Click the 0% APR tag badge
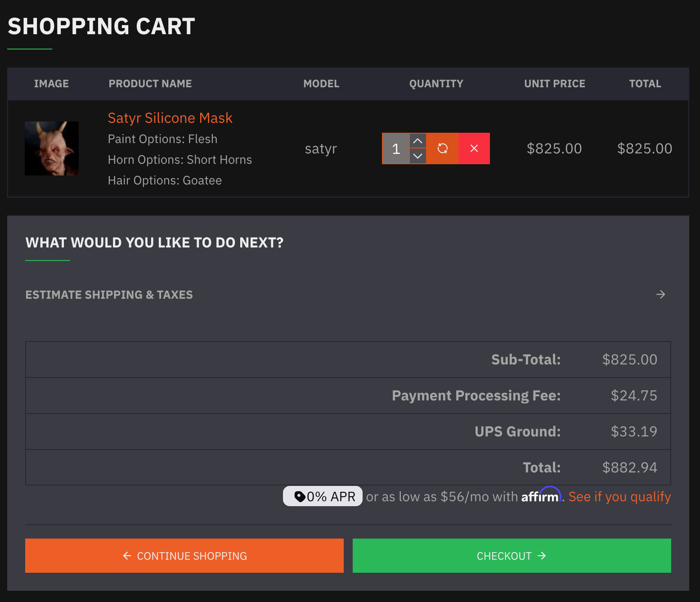This screenshot has width=700, height=602. pos(323,496)
